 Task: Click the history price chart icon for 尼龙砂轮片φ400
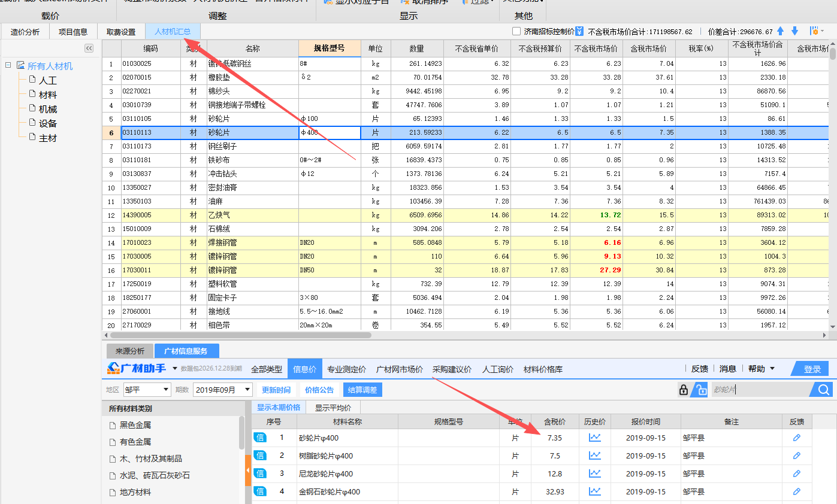click(594, 473)
